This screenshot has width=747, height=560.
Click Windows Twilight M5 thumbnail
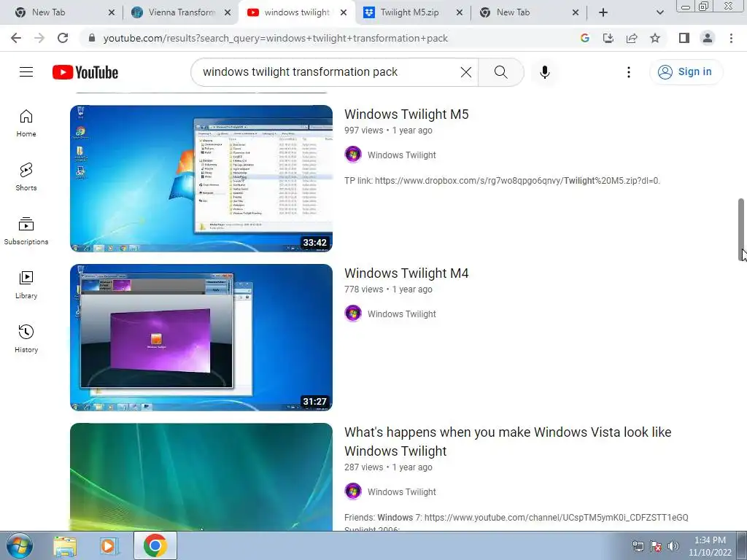[x=201, y=179]
